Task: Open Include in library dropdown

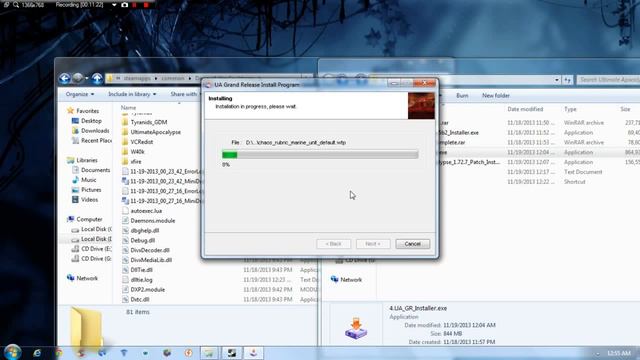Action: pyautogui.click(x=132, y=94)
